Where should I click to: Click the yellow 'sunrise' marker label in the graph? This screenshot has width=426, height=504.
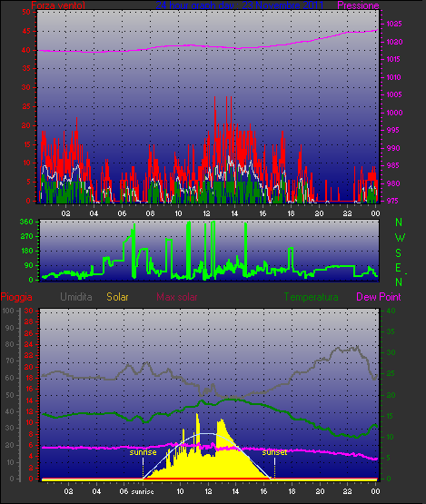pyautogui.click(x=143, y=452)
